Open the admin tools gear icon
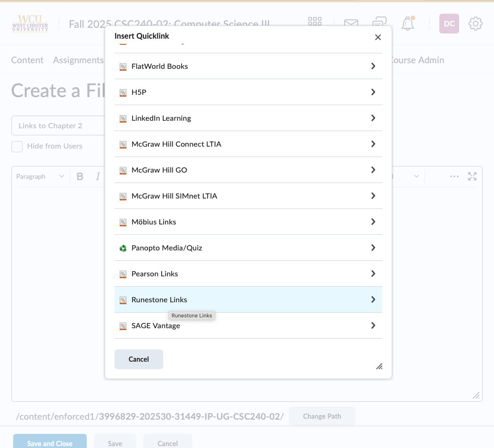 (x=475, y=24)
